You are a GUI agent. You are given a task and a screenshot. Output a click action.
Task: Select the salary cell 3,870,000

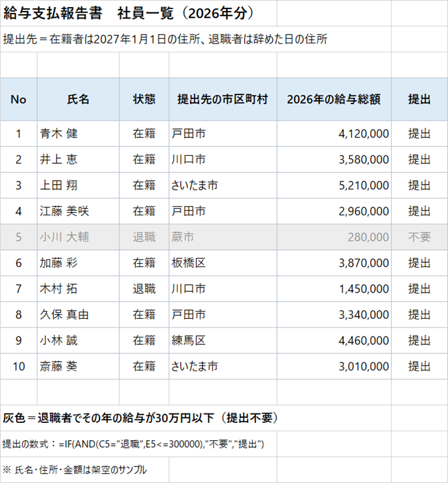[x=334, y=263]
